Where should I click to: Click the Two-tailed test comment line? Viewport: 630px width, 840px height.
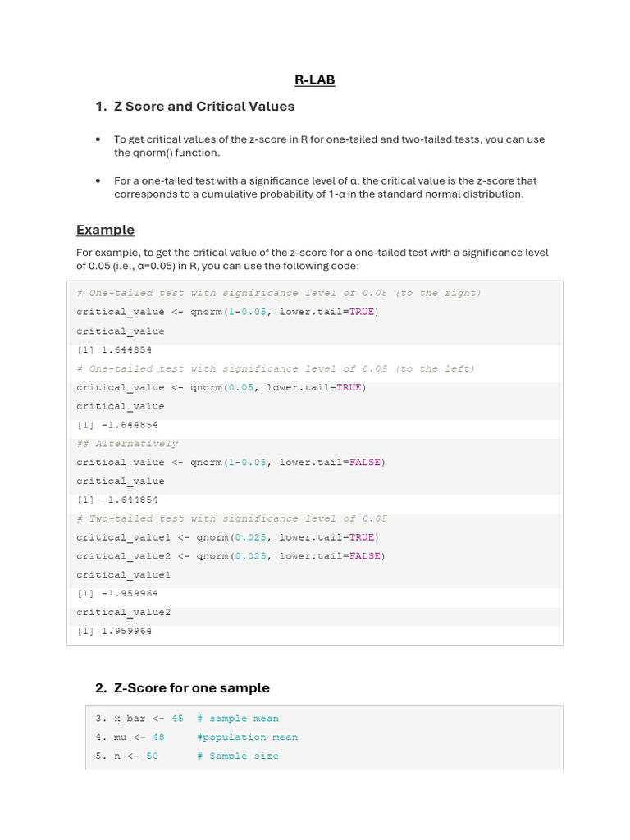point(232,518)
